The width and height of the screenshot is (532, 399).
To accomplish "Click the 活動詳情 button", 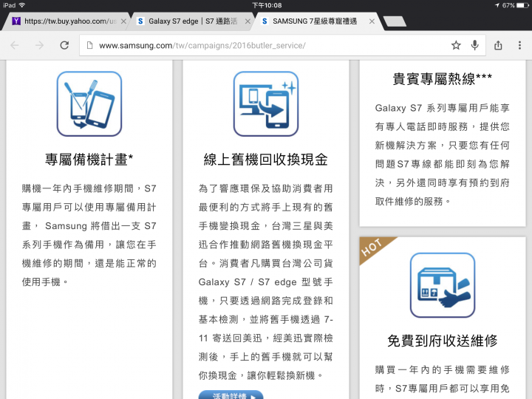I will [x=231, y=395].
